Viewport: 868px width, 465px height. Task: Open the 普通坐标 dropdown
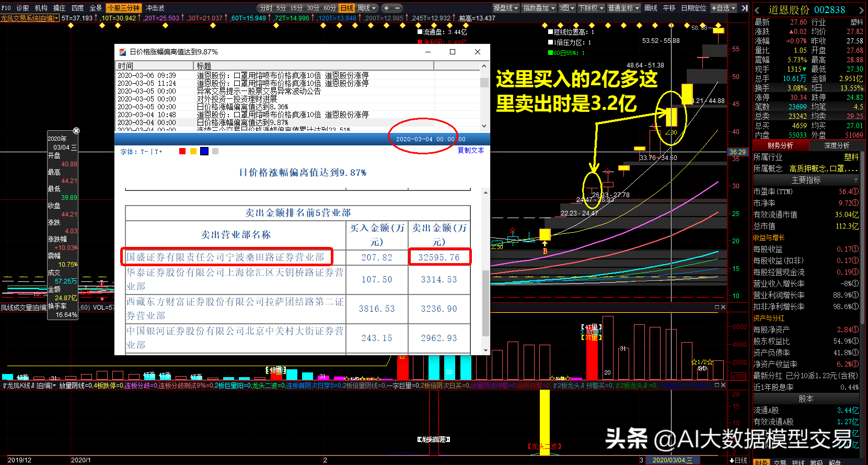point(623,8)
